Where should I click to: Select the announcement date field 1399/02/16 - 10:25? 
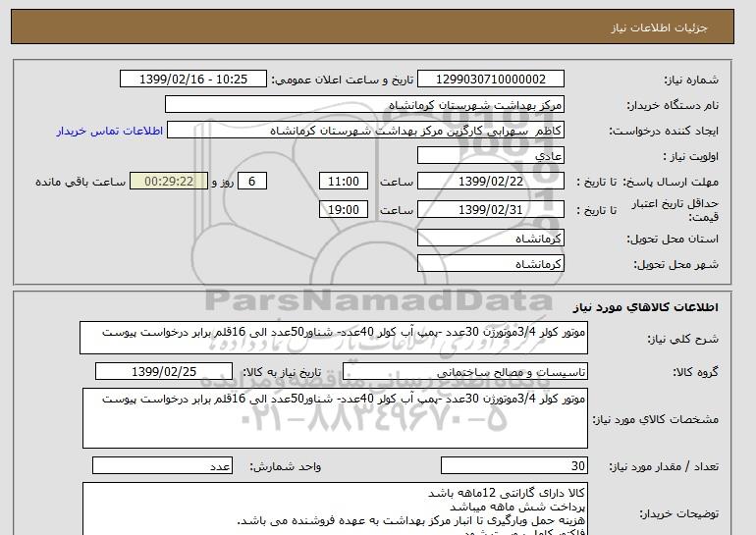click(x=192, y=80)
